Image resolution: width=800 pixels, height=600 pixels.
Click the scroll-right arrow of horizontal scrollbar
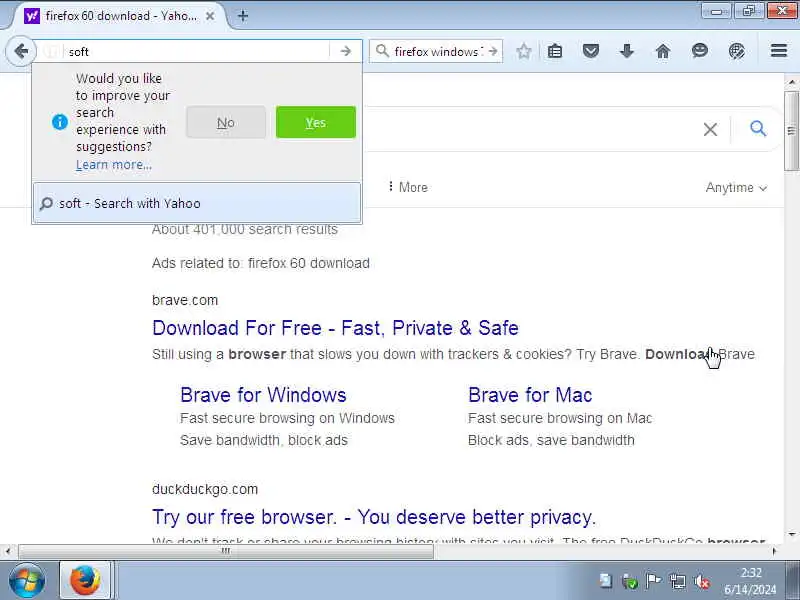774,551
